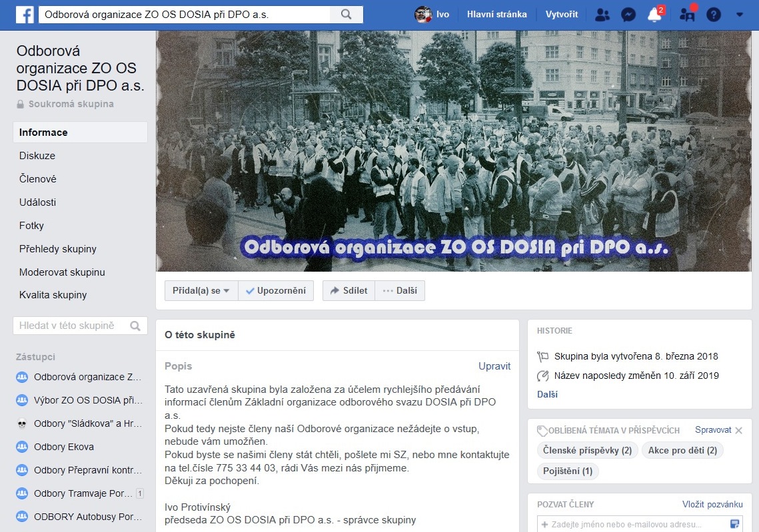Select the 'Členské příspěvky (2)' topic tag
Image resolution: width=759 pixels, height=532 pixels.
pyautogui.click(x=588, y=451)
